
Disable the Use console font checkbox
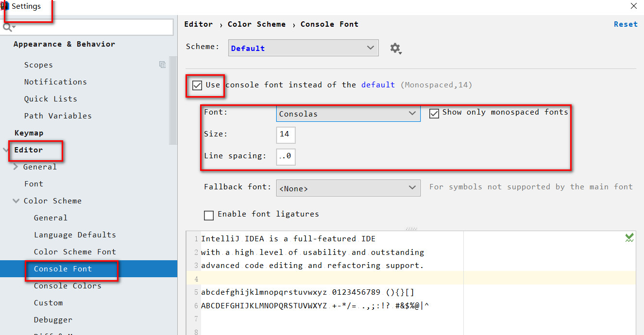(197, 85)
